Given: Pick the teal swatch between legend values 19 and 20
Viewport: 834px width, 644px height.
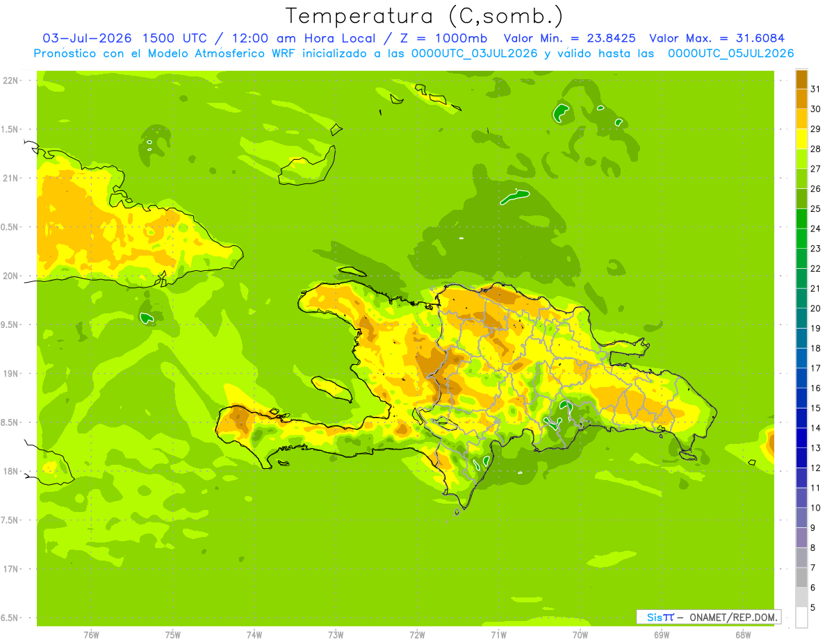Looking at the screenshot, I should [x=801, y=318].
